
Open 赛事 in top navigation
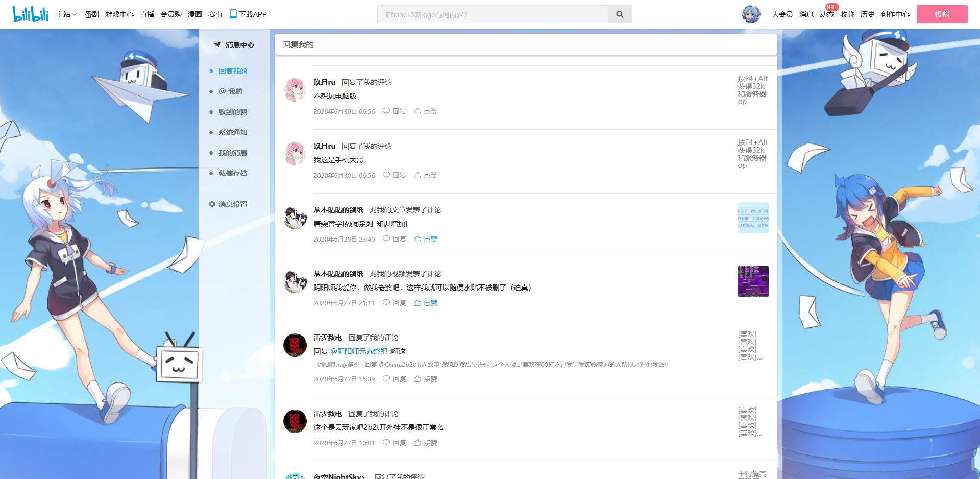(215, 14)
